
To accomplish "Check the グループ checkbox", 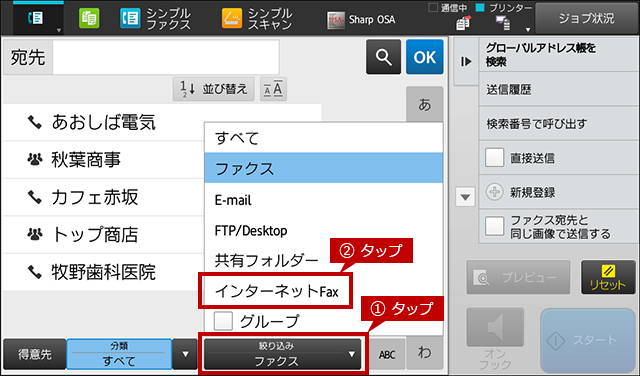I will point(223,321).
